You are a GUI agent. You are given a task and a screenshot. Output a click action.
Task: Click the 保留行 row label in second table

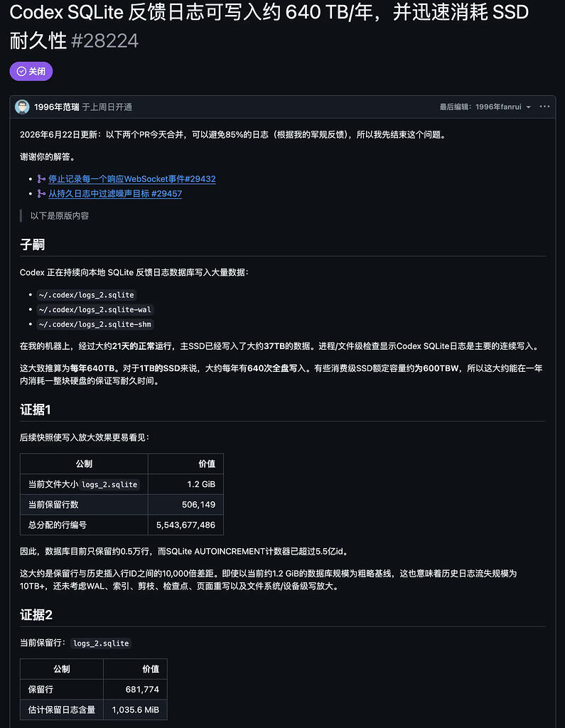click(x=41, y=690)
